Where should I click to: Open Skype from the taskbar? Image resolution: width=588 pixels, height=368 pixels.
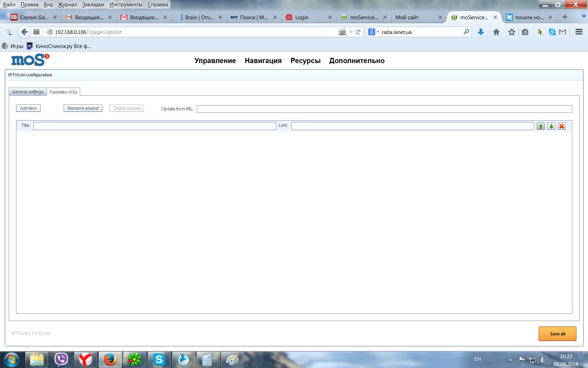coord(159,360)
